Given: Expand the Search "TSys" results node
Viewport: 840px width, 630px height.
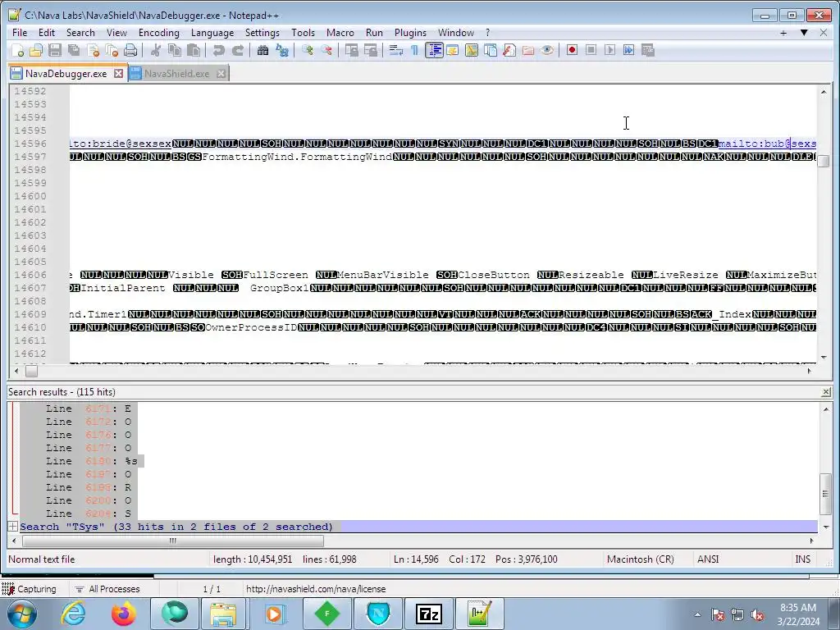Looking at the screenshot, I should (x=12, y=527).
